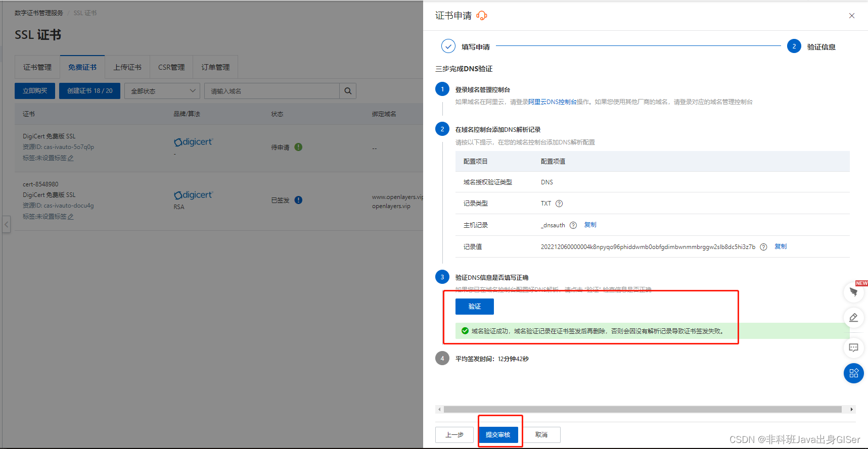The image size is (868, 449).
Task: Open the chat feedback floating icon
Action: (x=854, y=347)
